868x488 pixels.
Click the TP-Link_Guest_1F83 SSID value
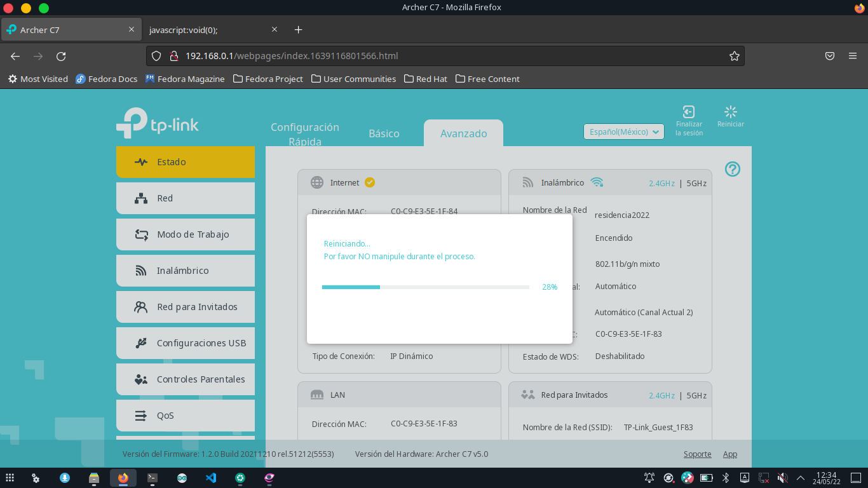[658, 427]
